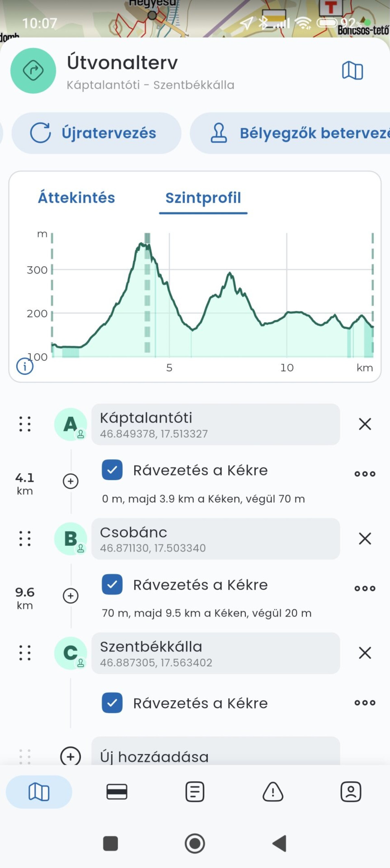Remove the Káptalantóti waypoint
Image resolution: width=390 pixels, height=868 pixels.
365,424
